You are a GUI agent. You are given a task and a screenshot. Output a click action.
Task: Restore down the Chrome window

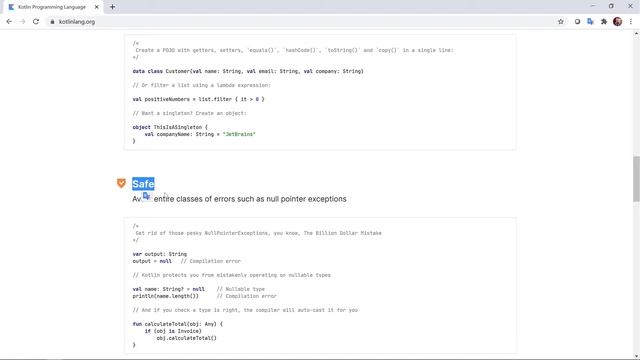point(611,6)
